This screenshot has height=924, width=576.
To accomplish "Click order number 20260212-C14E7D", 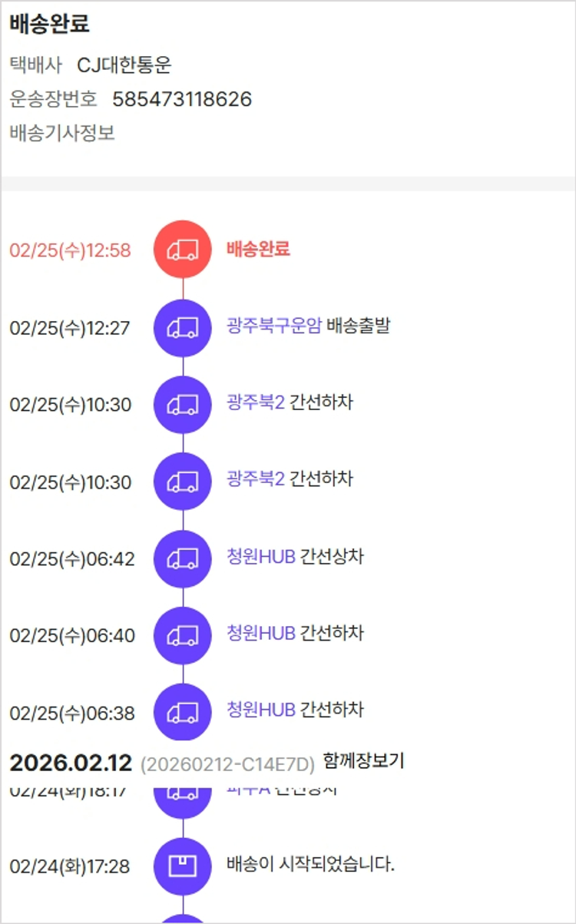I will coord(227,764).
